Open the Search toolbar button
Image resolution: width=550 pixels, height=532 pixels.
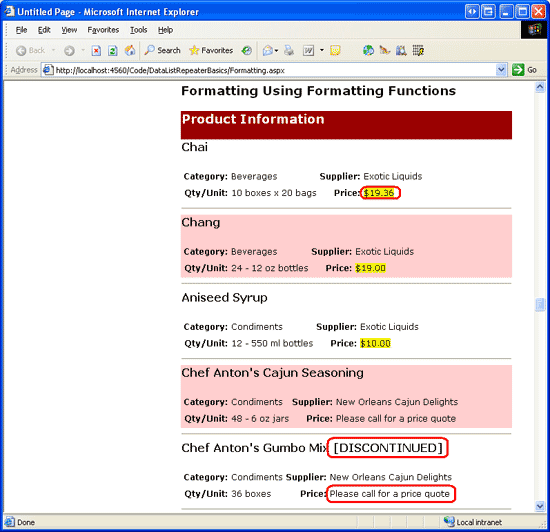point(162,50)
